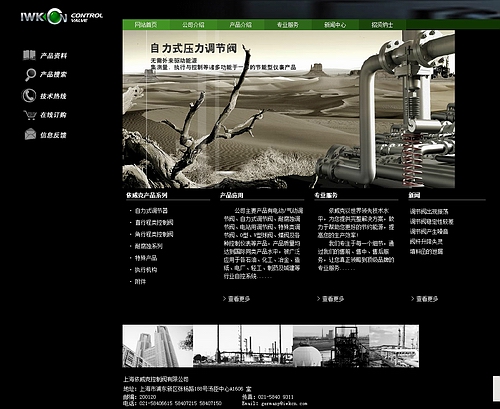Open the last news item 填料函的泄漏
Viewport: 500px width, 409px height.
426,251
